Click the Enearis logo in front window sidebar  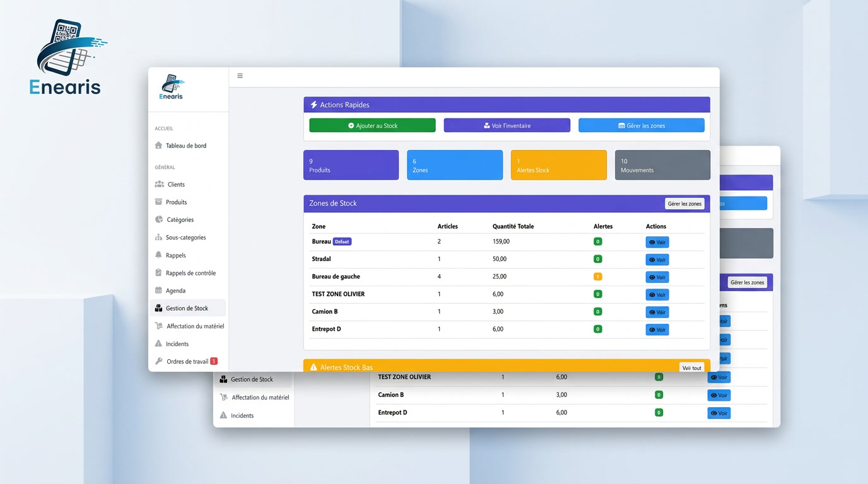(x=171, y=87)
